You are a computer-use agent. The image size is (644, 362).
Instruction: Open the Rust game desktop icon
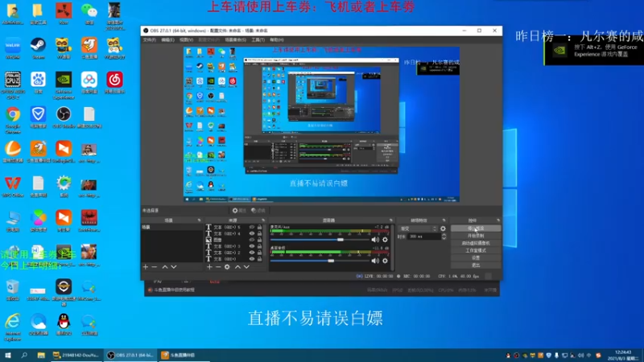coord(64,14)
